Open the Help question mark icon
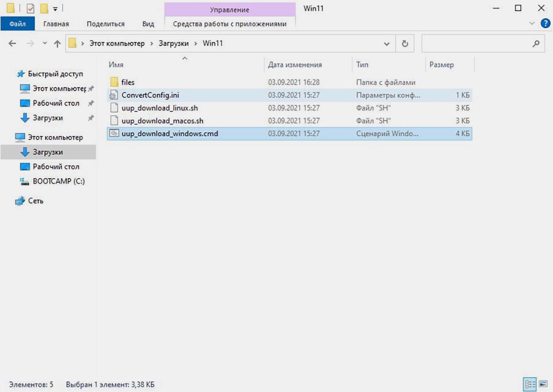The height and width of the screenshot is (392, 553). coord(545,23)
